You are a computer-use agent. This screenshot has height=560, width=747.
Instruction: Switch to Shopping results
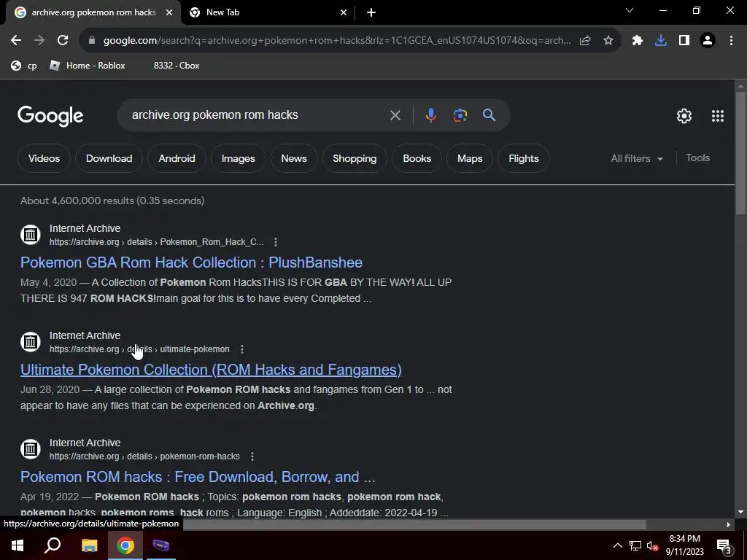355,158
